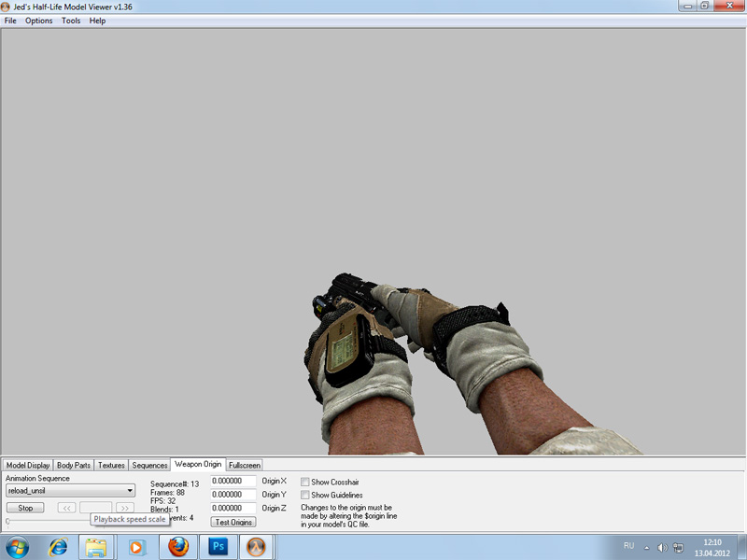The height and width of the screenshot is (560, 747).
Task: Open Internet Explorer from the taskbar
Action: click(x=58, y=546)
